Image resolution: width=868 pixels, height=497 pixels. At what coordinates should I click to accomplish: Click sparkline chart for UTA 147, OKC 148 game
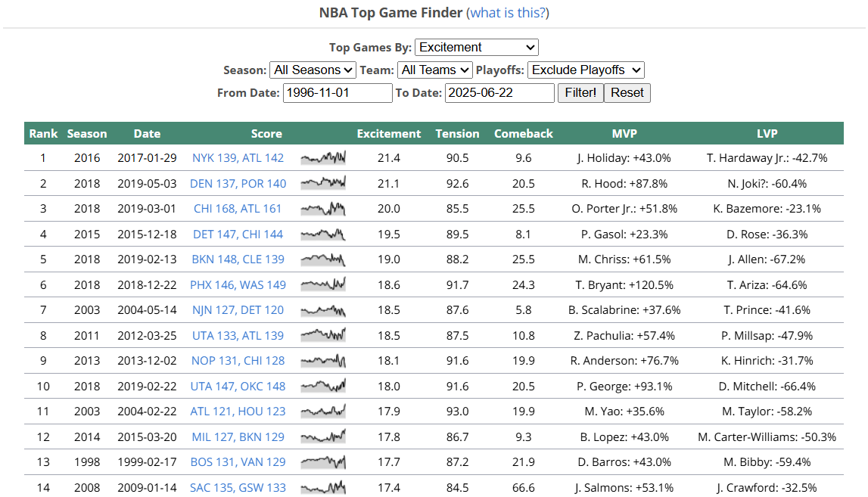(323, 387)
